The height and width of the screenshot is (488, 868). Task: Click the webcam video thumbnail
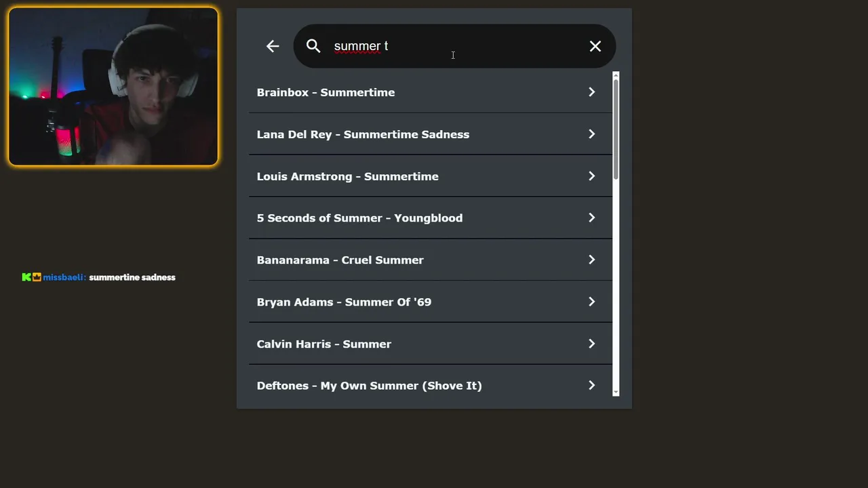pyautogui.click(x=113, y=87)
